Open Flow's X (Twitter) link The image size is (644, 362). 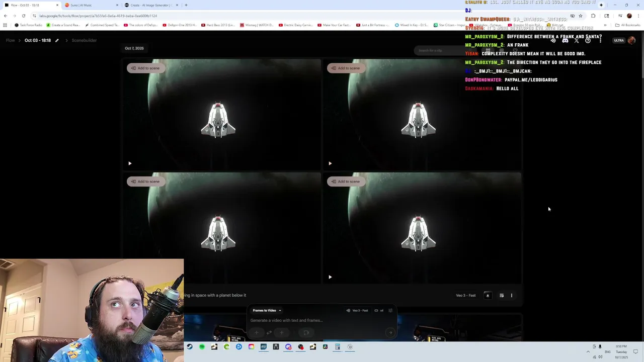coord(577,40)
